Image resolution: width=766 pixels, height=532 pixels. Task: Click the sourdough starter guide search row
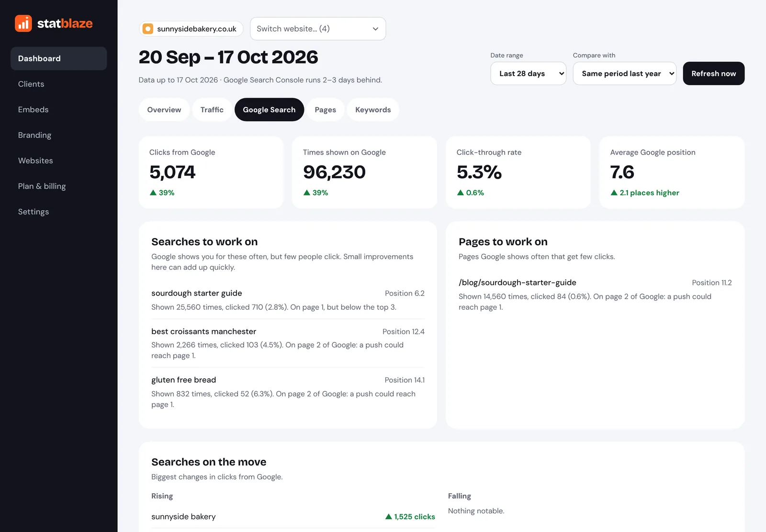[x=288, y=300]
